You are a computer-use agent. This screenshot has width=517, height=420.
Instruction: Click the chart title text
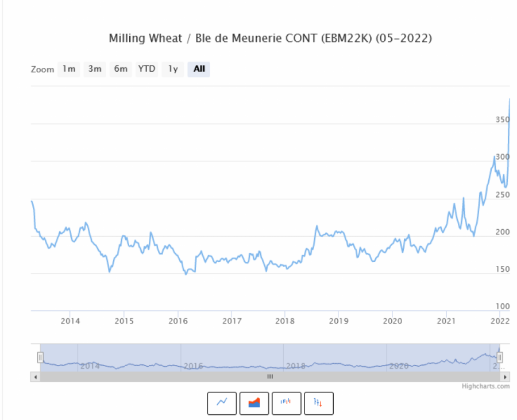coord(270,39)
